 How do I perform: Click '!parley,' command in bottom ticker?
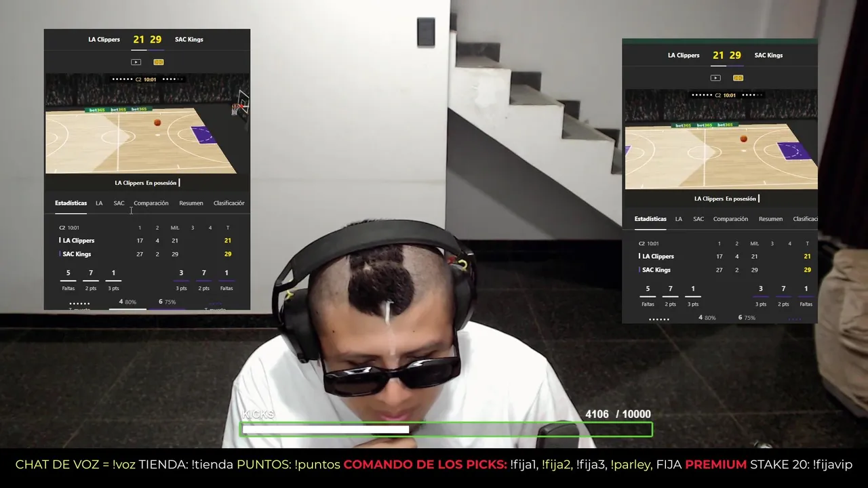[x=632, y=465]
